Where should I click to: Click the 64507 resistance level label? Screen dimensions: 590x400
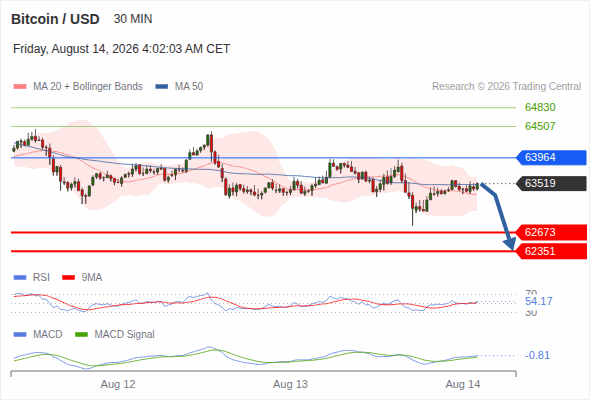tap(540, 126)
